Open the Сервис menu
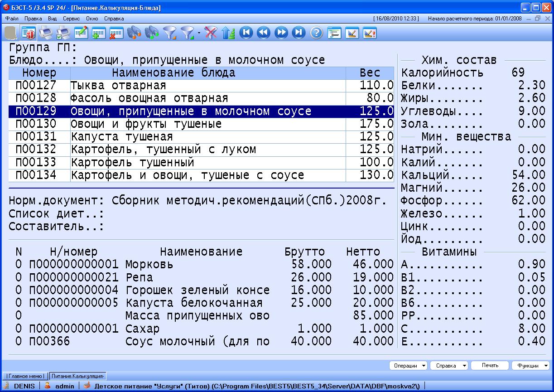This screenshot has height=392, width=554. coord(71,19)
